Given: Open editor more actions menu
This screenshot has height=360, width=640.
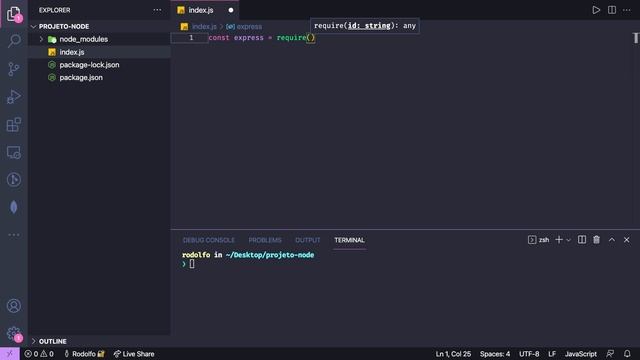Looking at the screenshot, I should (x=627, y=10).
